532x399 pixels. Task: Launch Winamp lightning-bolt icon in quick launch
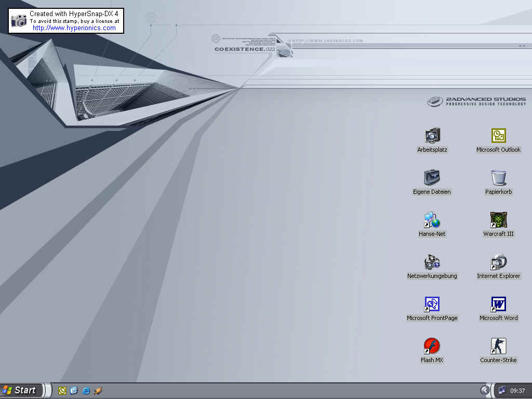click(x=98, y=391)
